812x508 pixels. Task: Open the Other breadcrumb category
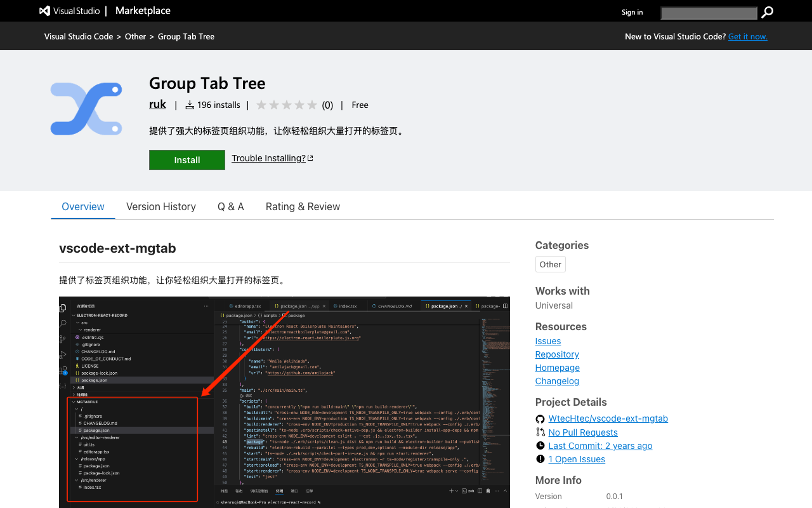tap(135, 36)
